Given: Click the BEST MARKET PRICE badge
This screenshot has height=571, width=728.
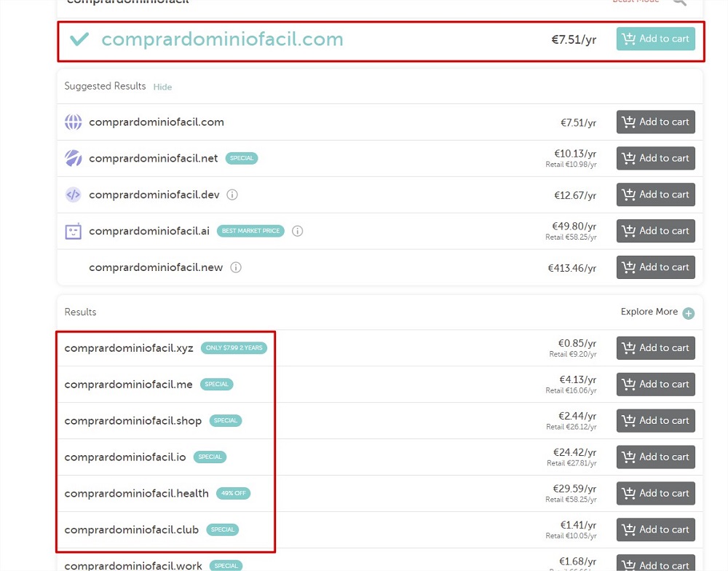Looking at the screenshot, I should [x=250, y=231].
